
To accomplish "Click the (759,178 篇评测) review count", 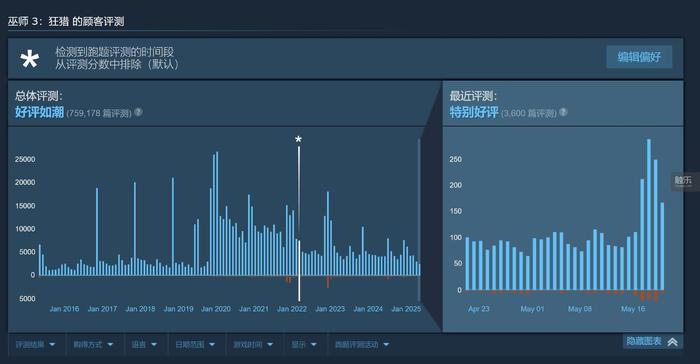I will pyautogui.click(x=99, y=113).
